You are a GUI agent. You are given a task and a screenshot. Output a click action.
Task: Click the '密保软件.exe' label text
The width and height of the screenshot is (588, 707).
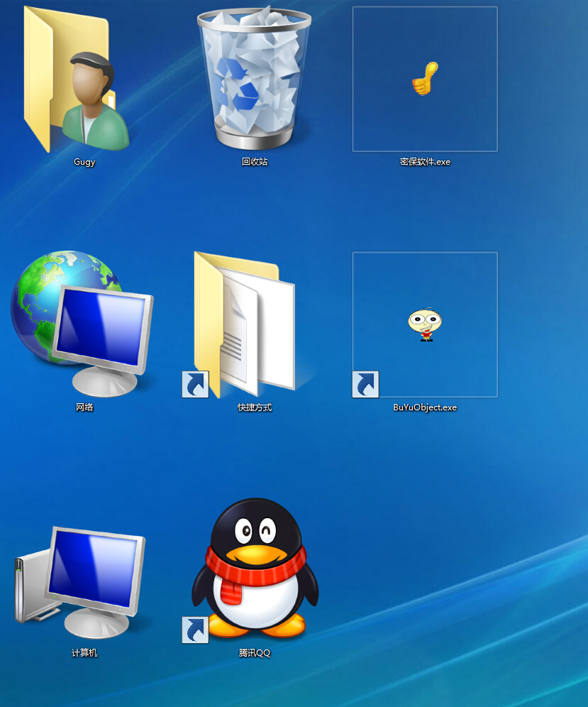click(425, 161)
